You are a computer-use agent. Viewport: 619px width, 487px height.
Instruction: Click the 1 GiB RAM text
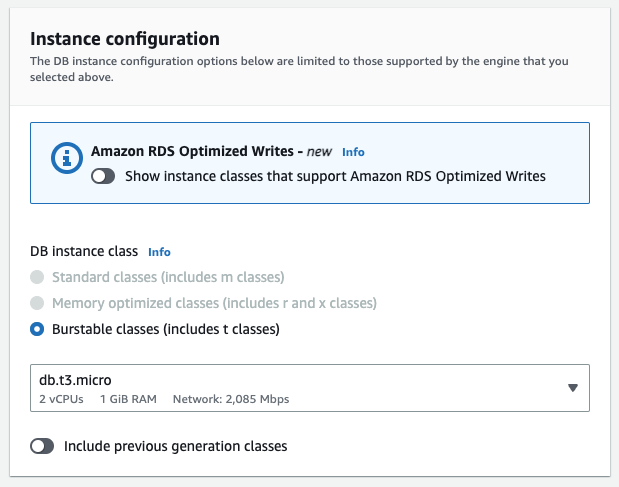[x=128, y=399]
